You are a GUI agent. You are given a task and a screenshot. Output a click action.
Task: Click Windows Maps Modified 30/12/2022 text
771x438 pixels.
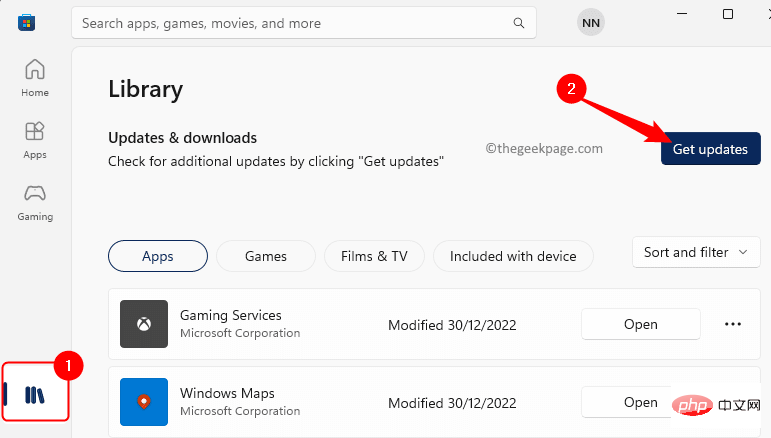pos(452,403)
